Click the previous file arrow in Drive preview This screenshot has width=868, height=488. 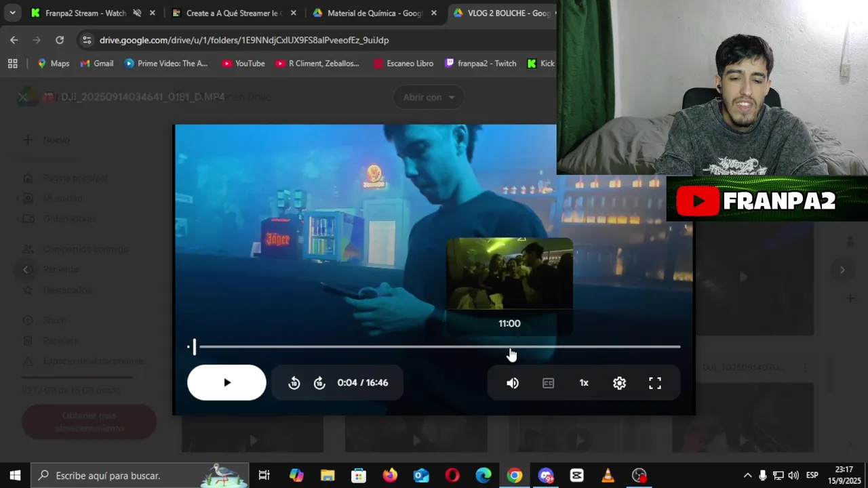[26, 270]
